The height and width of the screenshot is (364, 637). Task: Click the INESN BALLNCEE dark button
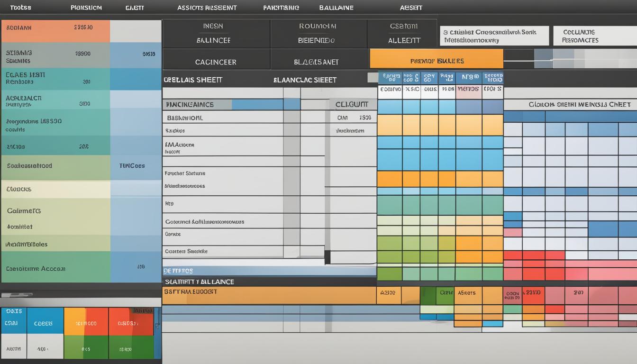pos(216,34)
